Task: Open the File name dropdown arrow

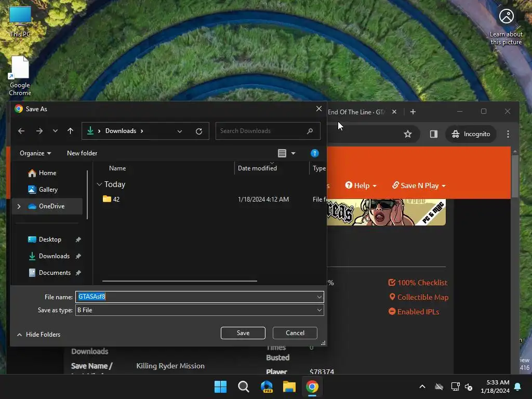Action: 320,297
